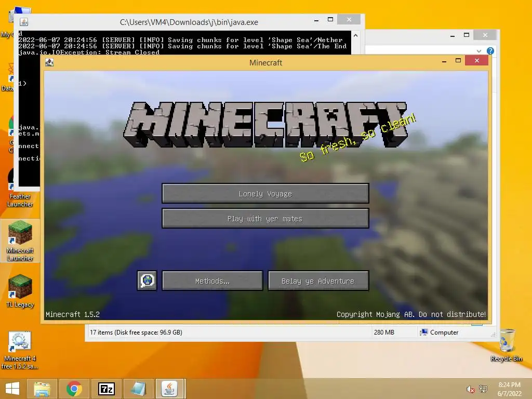Launch Google Chrome from the taskbar
Image resolution: width=532 pixels, height=399 pixels.
(x=74, y=389)
